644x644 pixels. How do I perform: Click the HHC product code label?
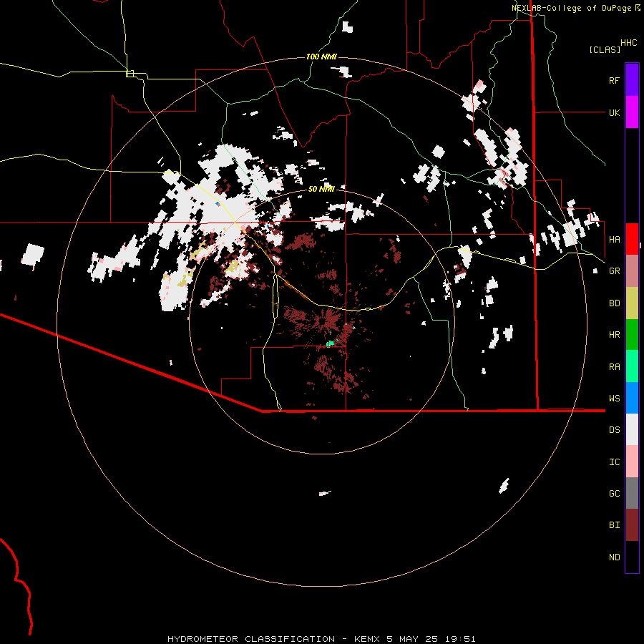click(x=628, y=43)
